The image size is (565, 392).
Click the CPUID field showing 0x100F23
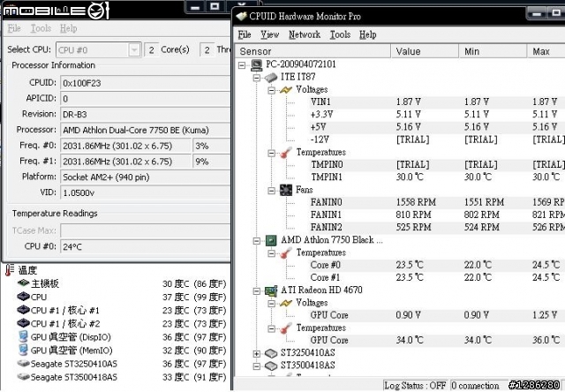point(145,83)
